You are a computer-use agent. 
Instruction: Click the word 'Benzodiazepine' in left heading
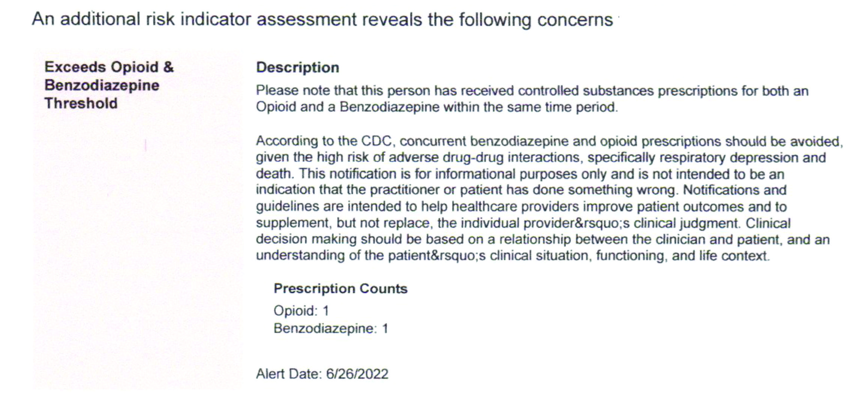[102, 85]
